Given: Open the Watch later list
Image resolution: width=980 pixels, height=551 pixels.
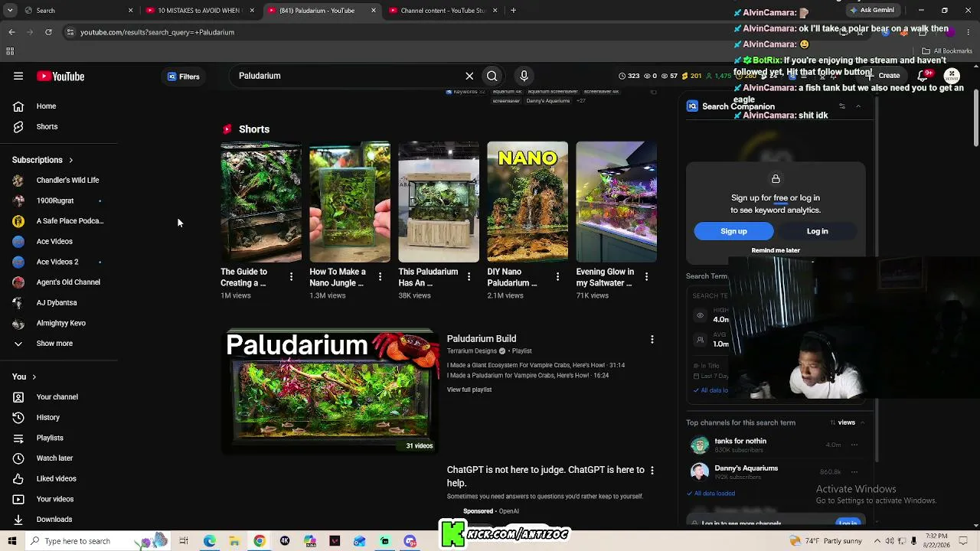Looking at the screenshot, I should coord(59,458).
